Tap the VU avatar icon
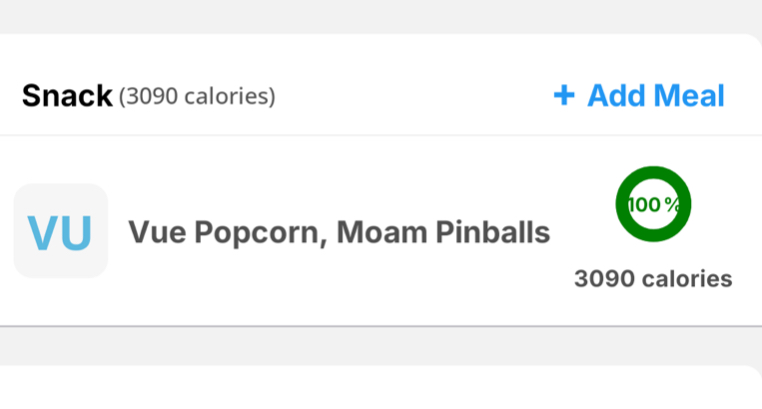 point(60,231)
